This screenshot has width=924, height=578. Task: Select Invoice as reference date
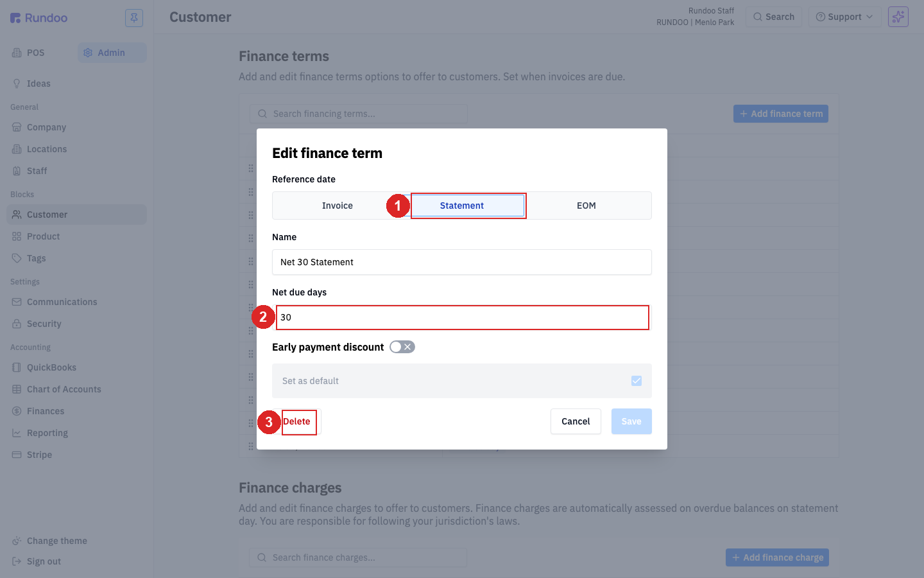tap(338, 206)
